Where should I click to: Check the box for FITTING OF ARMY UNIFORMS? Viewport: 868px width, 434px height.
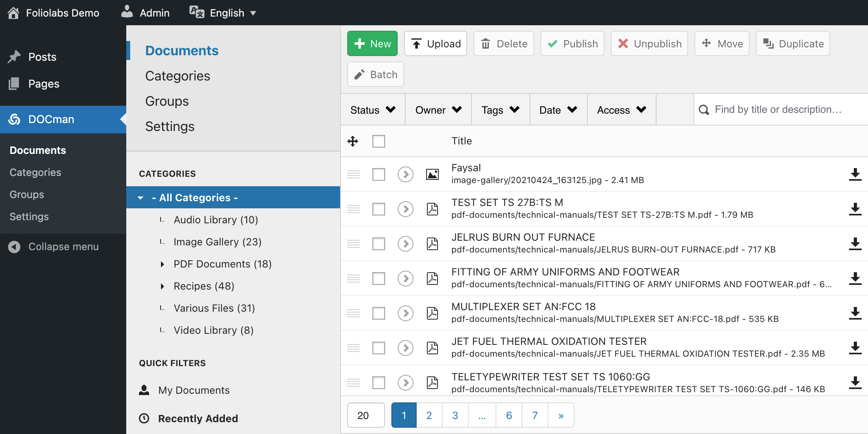[x=379, y=278]
